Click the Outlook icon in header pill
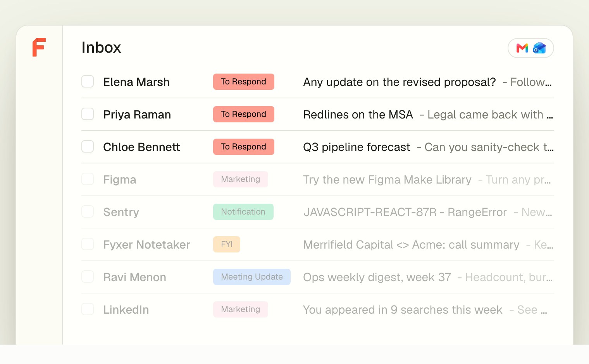This screenshot has width=589, height=364. 539,48
